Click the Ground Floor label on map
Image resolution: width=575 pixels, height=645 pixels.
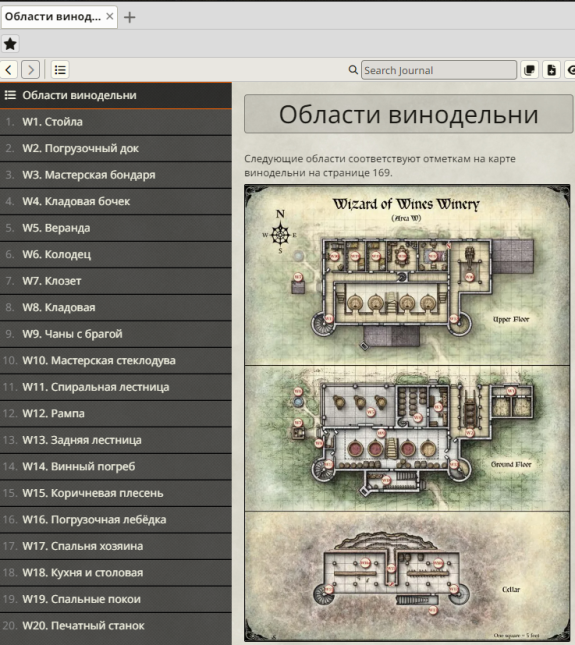(511, 464)
